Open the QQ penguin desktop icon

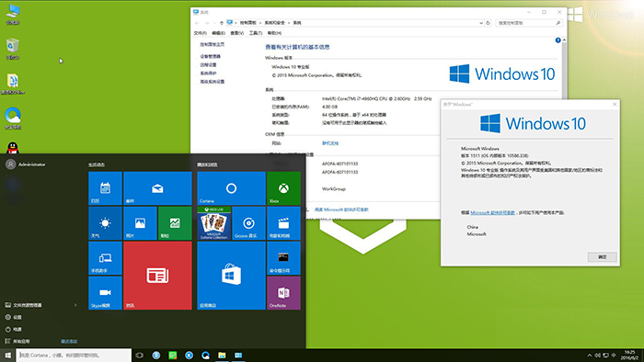click(13, 148)
